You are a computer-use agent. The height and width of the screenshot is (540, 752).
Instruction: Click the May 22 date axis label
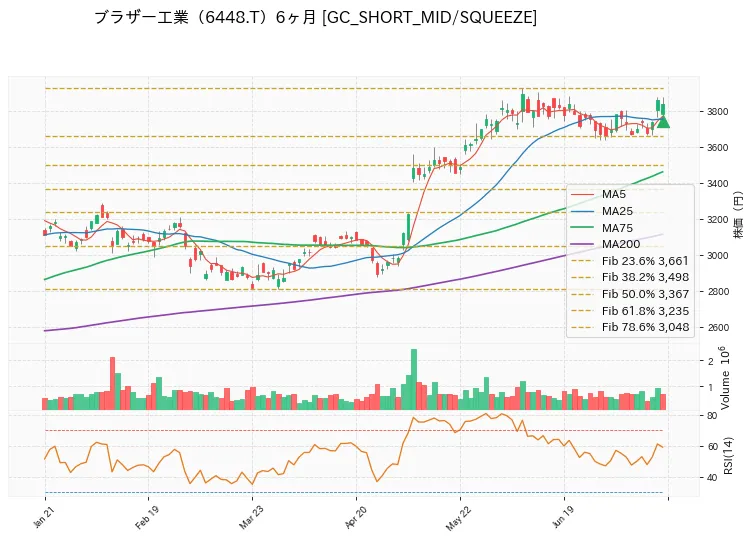458,518
